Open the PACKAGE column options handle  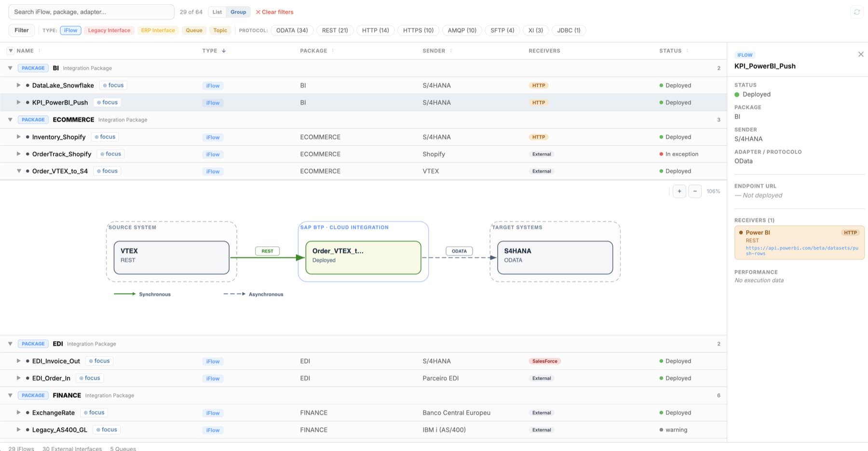[333, 51]
